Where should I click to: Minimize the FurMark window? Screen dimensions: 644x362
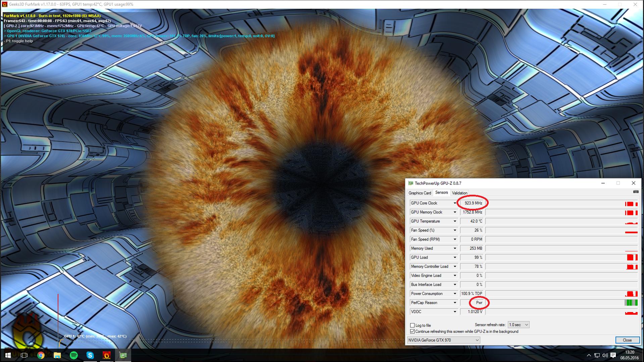605,4
